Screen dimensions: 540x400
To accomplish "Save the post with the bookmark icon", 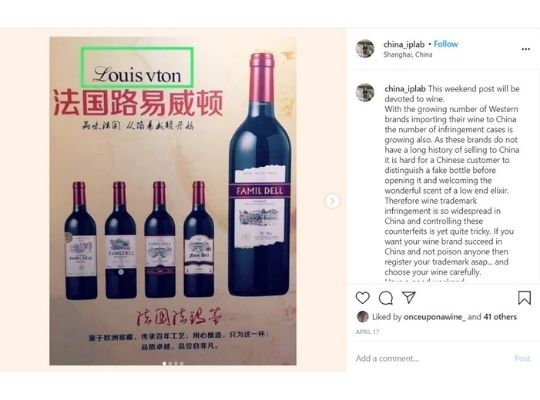I will click(524, 298).
